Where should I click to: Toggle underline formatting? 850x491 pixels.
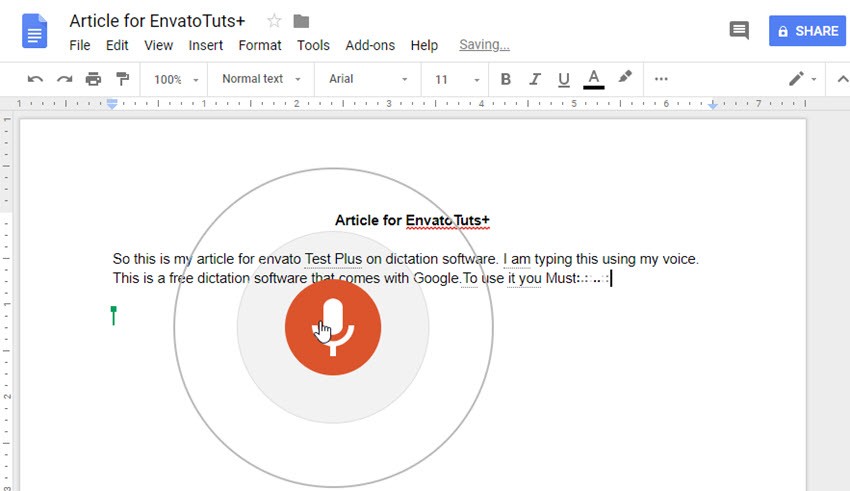pos(563,79)
